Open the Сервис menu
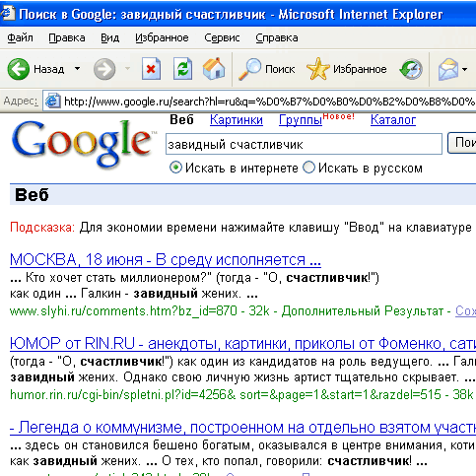 pos(222,37)
